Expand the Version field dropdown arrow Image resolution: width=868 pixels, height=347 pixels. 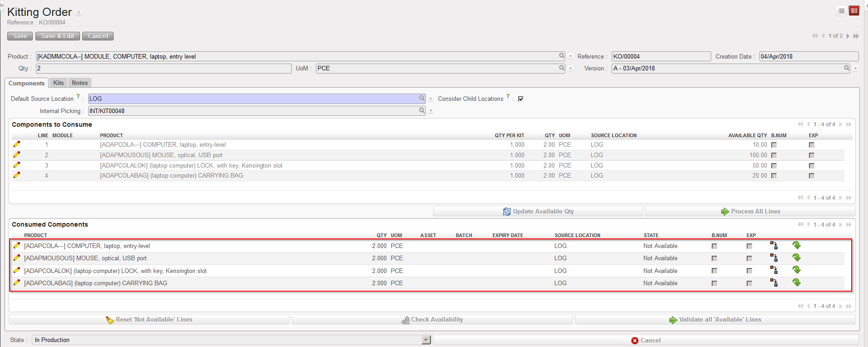coord(855,69)
